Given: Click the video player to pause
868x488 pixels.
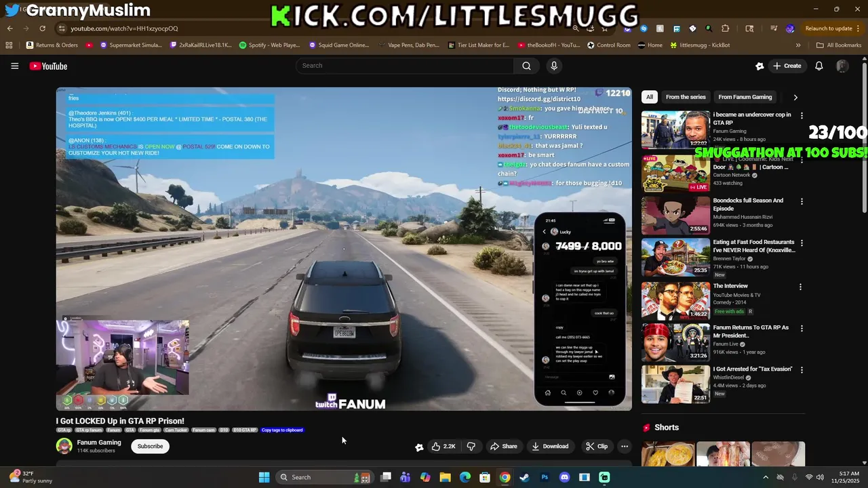Looking at the screenshot, I should click(x=344, y=249).
